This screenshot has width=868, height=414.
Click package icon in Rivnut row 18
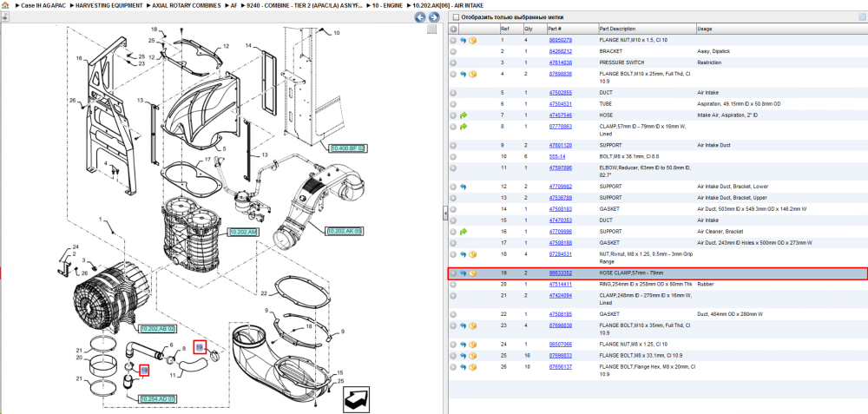(473, 254)
